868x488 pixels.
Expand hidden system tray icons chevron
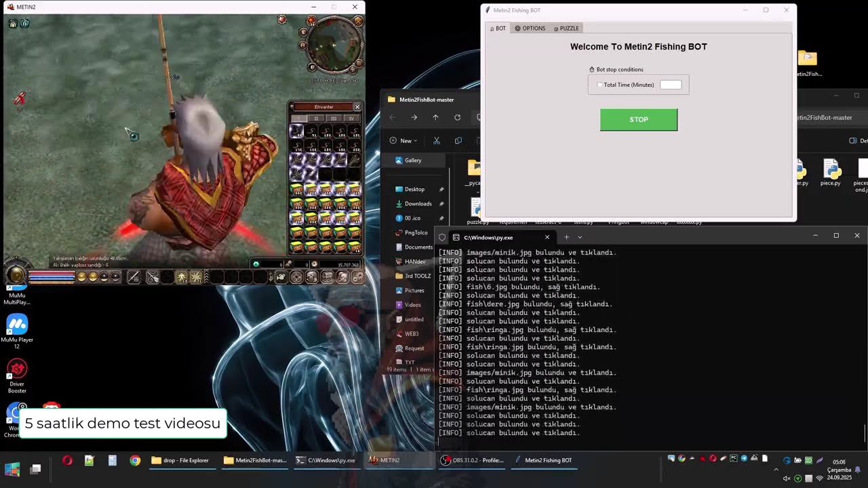(x=776, y=469)
